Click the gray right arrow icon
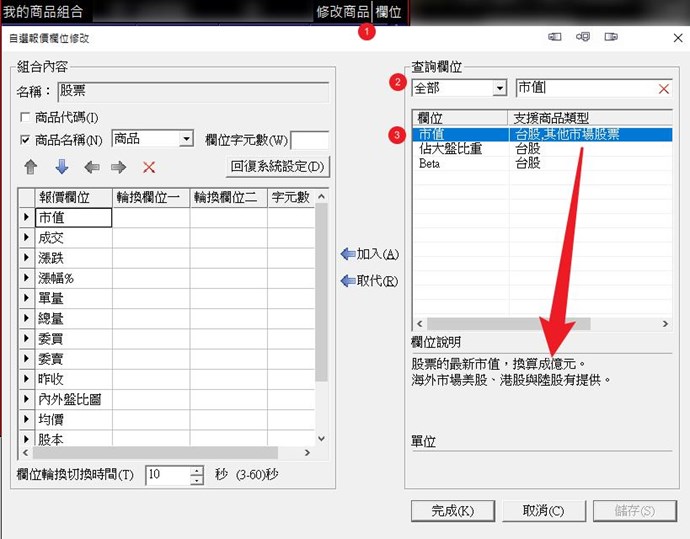The image size is (690, 539). pos(119,167)
